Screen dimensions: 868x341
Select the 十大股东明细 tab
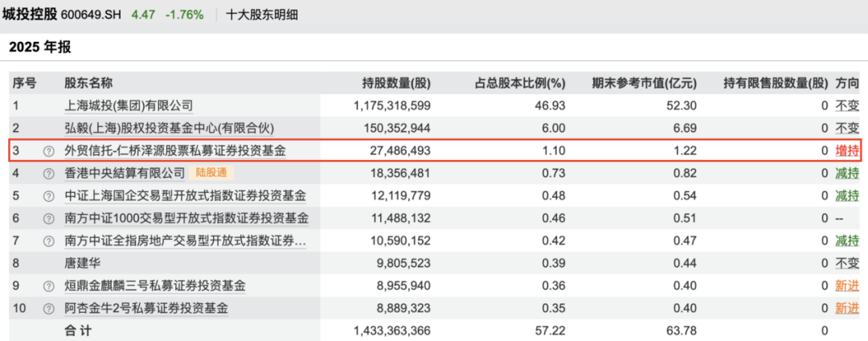[x=262, y=14]
